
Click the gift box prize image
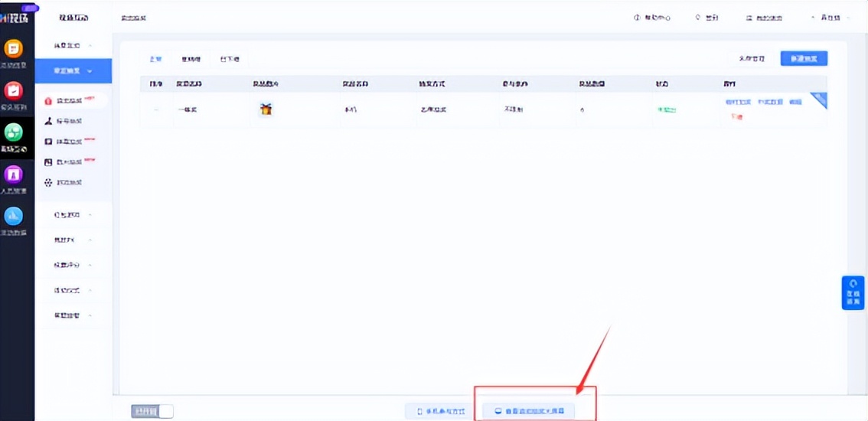pyautogui.click(x=266, y=109)
